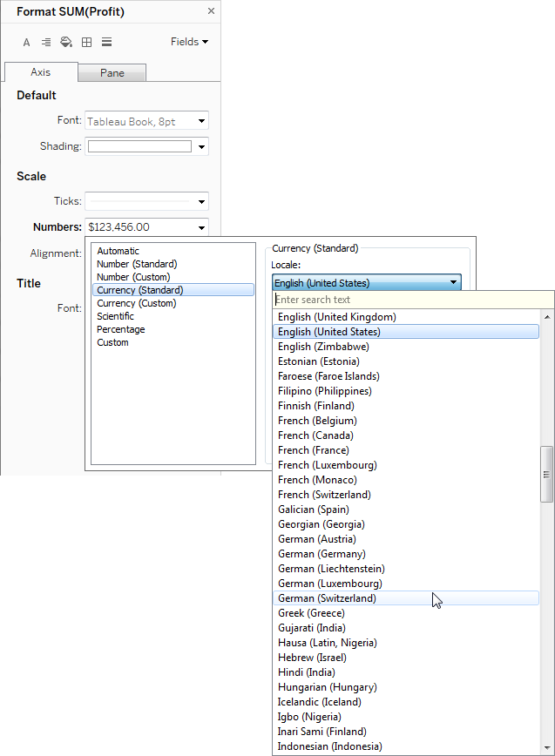
Task: Switch to the Pane tab
Action: 112,73
